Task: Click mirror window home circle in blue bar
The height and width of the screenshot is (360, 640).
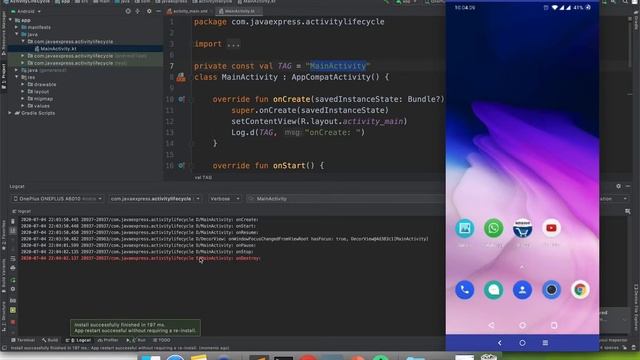Action: [x=522, y=343]
